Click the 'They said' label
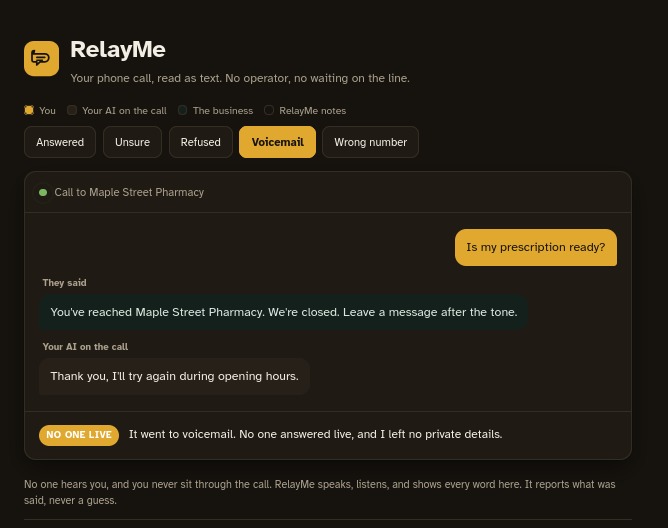668x528 pixels. pyautogui.click(x=64, y=283)
